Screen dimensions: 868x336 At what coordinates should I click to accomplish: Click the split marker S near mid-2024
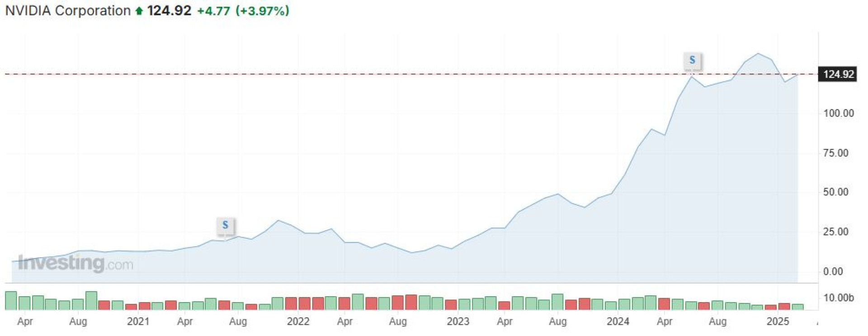[692, 60]
